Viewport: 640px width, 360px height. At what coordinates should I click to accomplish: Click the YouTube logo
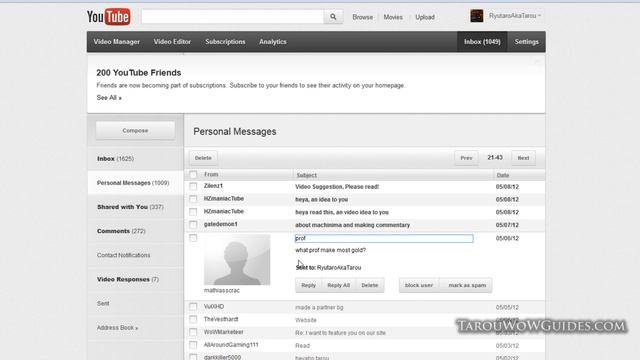pyautogui.click(x=109, y=17)
